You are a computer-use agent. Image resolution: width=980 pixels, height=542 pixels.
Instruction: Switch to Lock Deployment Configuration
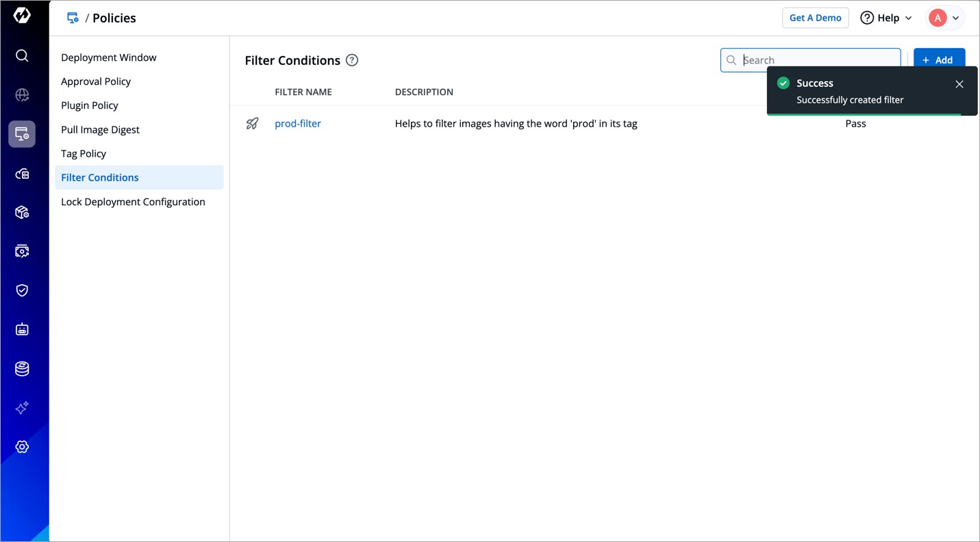(x=133, y=202)
